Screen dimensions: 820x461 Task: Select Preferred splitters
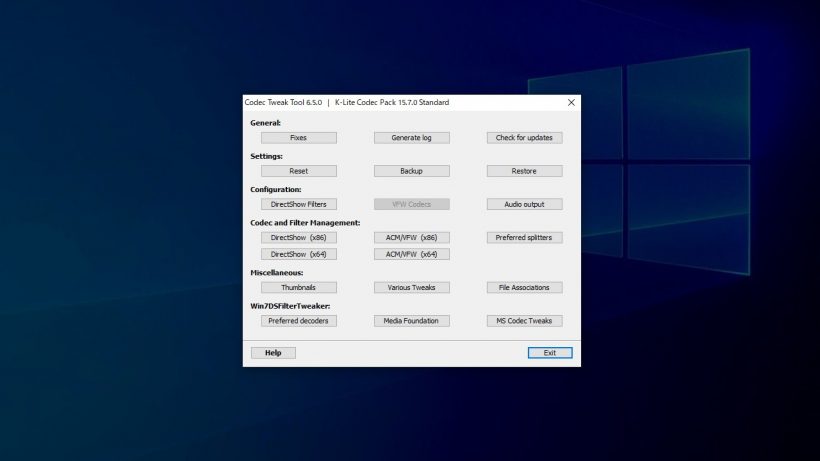coord(525,238)
